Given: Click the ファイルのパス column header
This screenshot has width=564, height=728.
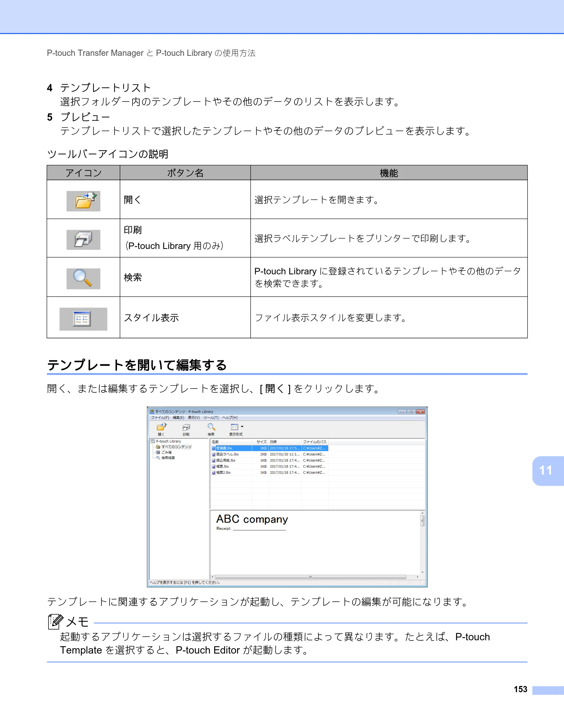Looking at the screenshot, I should pos(315,442).
